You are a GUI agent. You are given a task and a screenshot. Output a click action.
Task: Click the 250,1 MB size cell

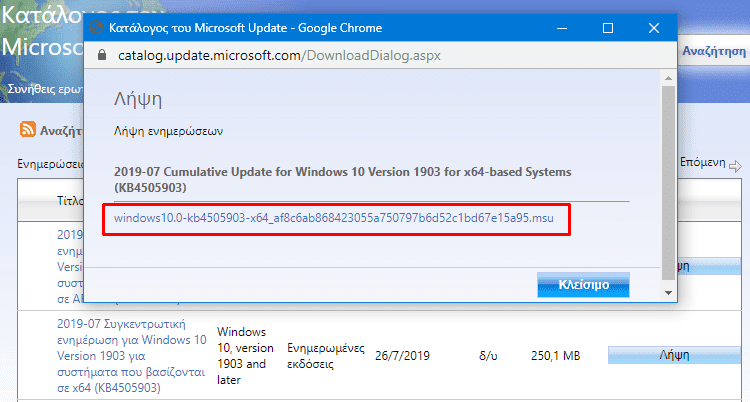555,356
